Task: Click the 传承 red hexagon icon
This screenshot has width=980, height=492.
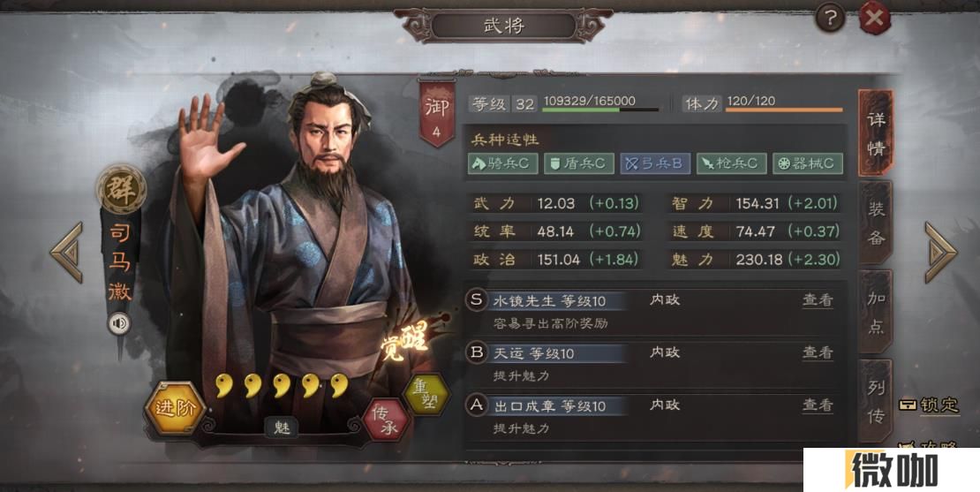Action: tap(386, 420)
